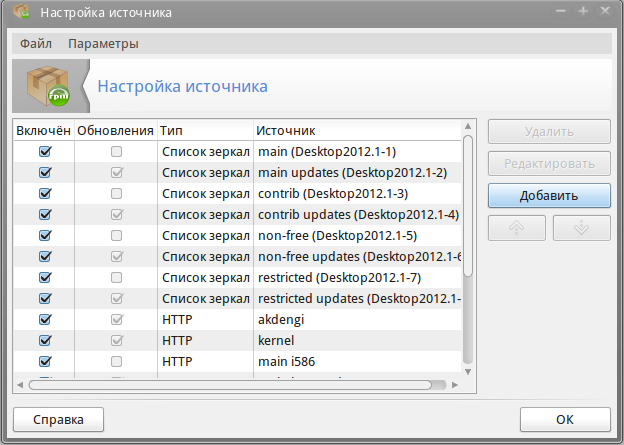
Task: Maximize the window with plus button
Action: (583, 11)
